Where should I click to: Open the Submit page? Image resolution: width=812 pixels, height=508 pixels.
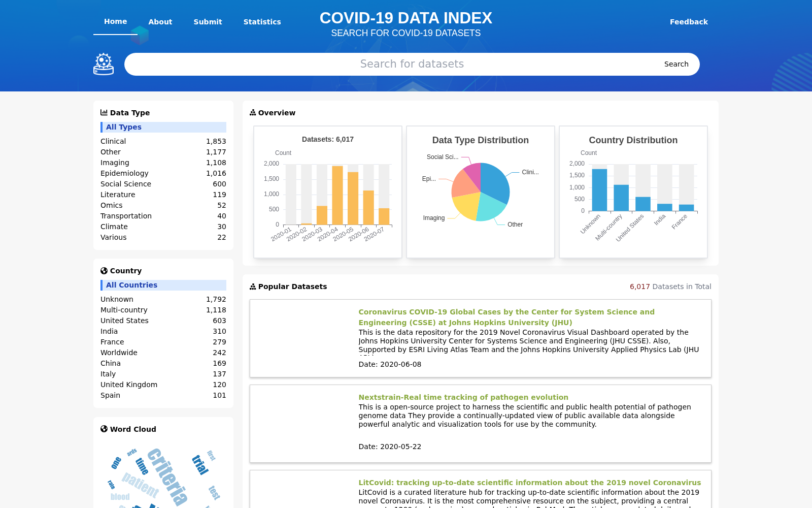point(208,22)
